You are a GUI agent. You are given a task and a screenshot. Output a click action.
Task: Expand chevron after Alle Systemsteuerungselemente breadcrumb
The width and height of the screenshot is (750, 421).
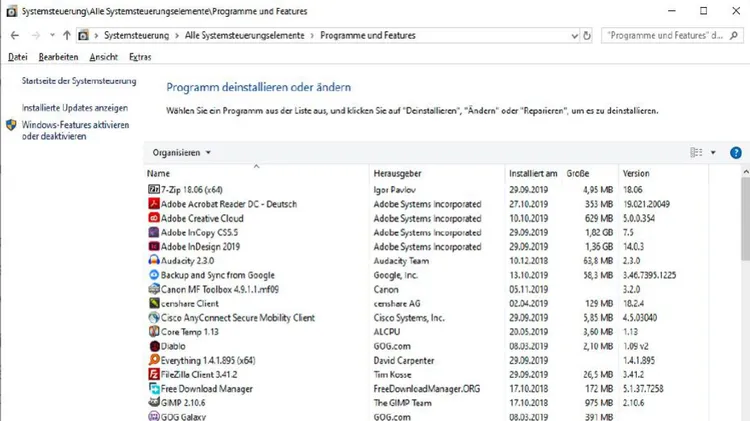(x=312, y=35)
